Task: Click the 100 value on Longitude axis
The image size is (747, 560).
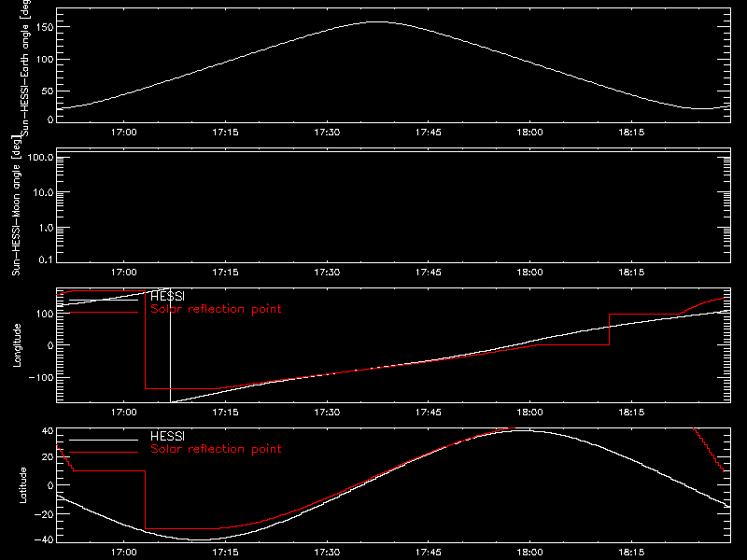Action: click(x=45, y=314)
